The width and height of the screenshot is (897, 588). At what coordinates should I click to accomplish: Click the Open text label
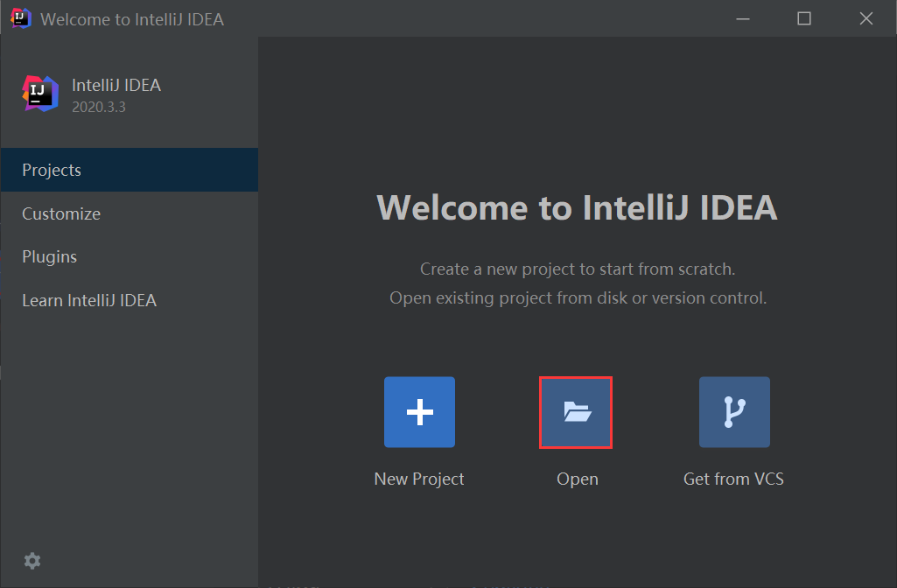578,479
